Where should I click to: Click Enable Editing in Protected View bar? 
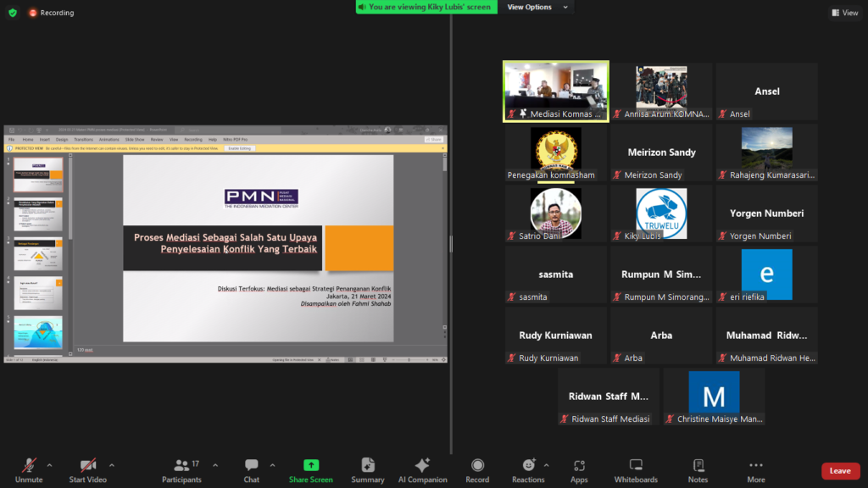point(240,148)
